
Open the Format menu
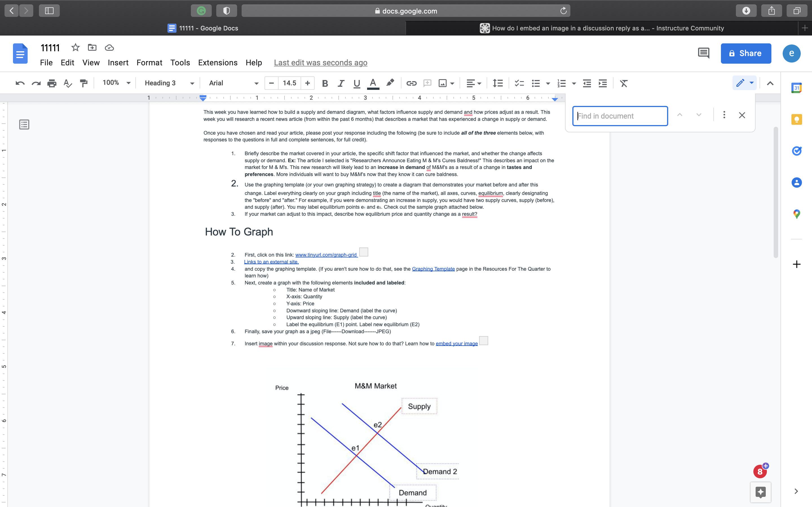(149, 62)
